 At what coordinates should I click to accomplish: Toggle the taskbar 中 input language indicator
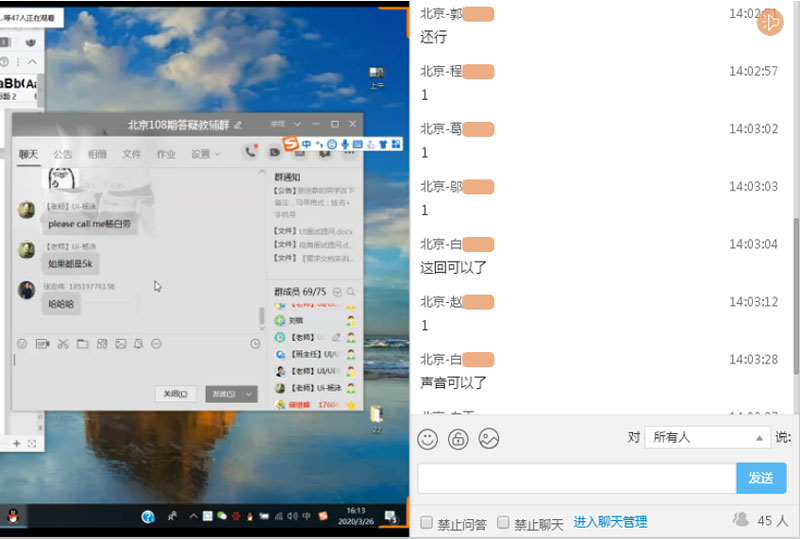click(306, 516)
